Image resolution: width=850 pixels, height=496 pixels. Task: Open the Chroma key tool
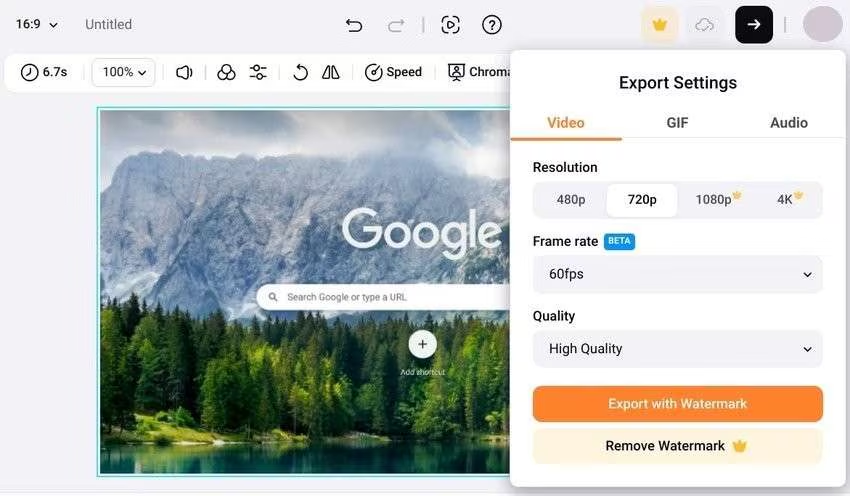click(479, 72)
